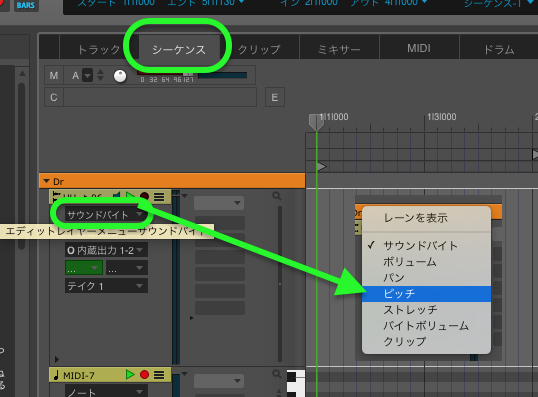Click the white round knob
The height and width of the screenshot is (397, 538).
(x=120, y=76)
